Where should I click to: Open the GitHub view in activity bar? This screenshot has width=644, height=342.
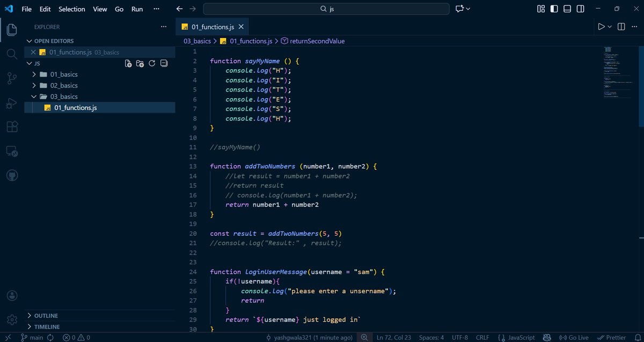(x=12, y=175)
